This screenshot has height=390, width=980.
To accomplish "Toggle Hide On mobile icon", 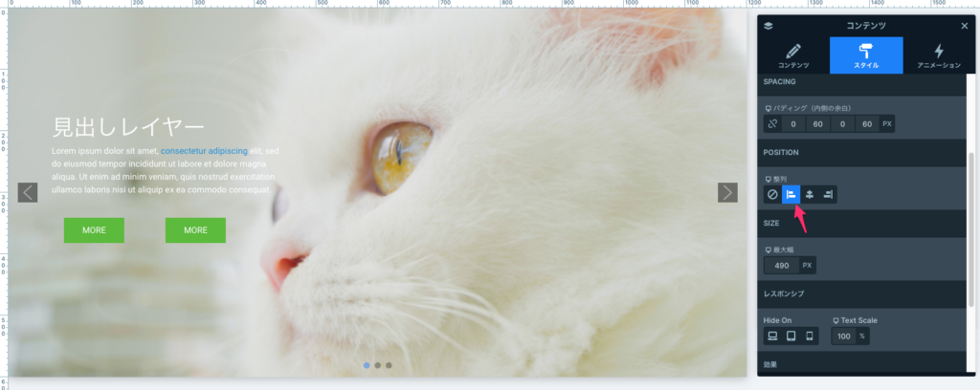I will (809, 336).
